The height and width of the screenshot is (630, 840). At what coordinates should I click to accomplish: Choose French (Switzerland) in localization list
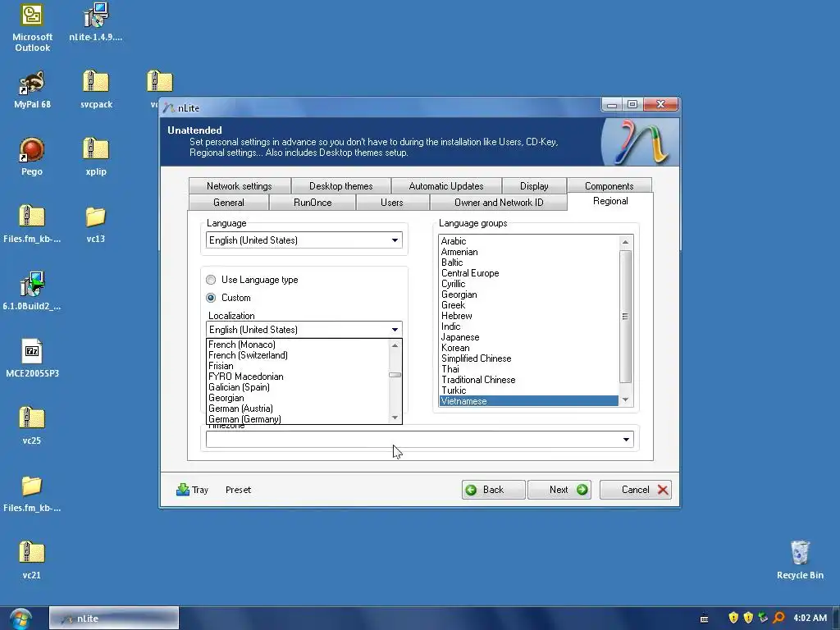297,355
